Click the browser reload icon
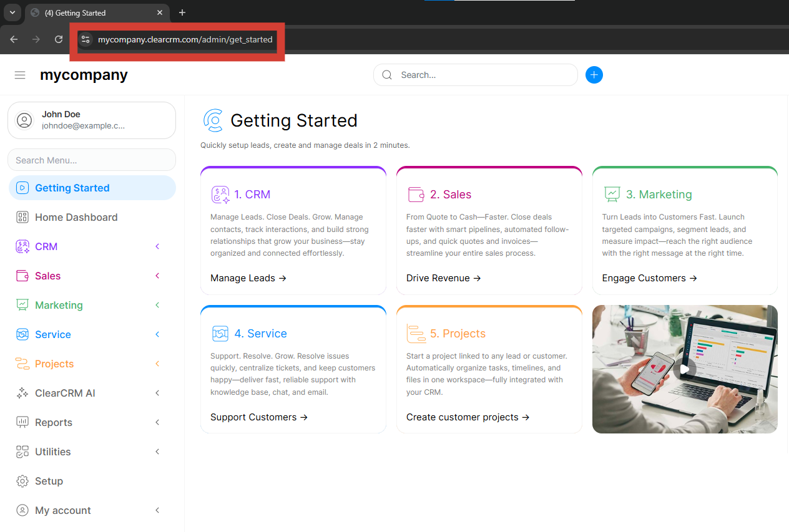Image resolution: width=789 pixels, height=532 pixels. tap(59, 39)
